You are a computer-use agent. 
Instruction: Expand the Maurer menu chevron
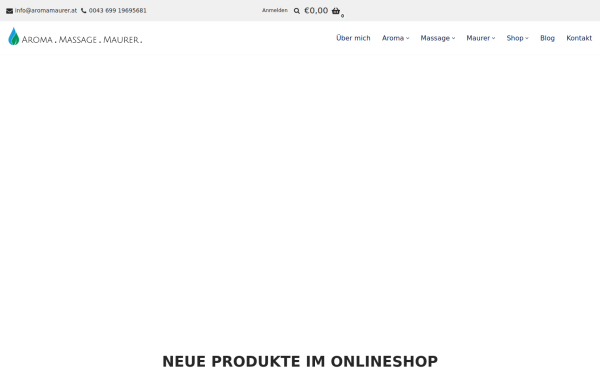(x=494, y=38)
